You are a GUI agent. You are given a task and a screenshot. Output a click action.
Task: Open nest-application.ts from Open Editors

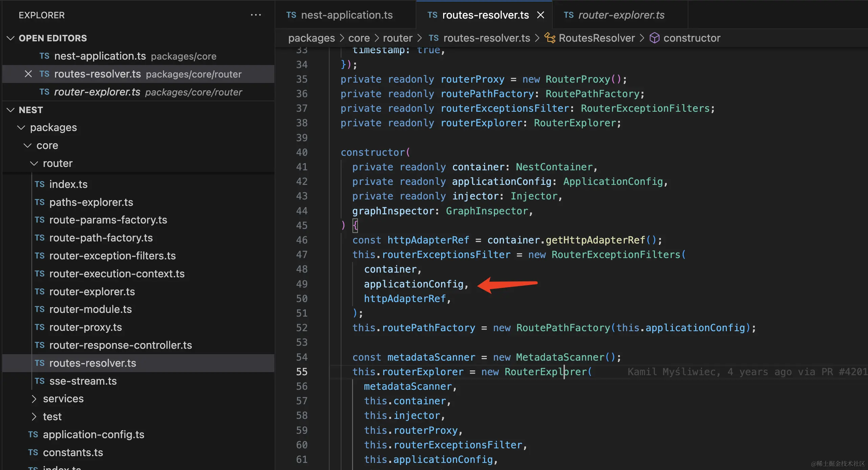click(138, 56)
